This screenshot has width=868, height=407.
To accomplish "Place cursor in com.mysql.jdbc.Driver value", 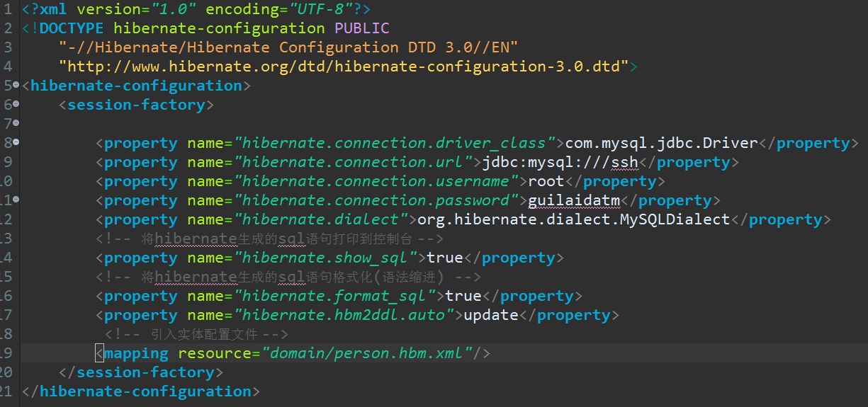I will click(662, 143).
